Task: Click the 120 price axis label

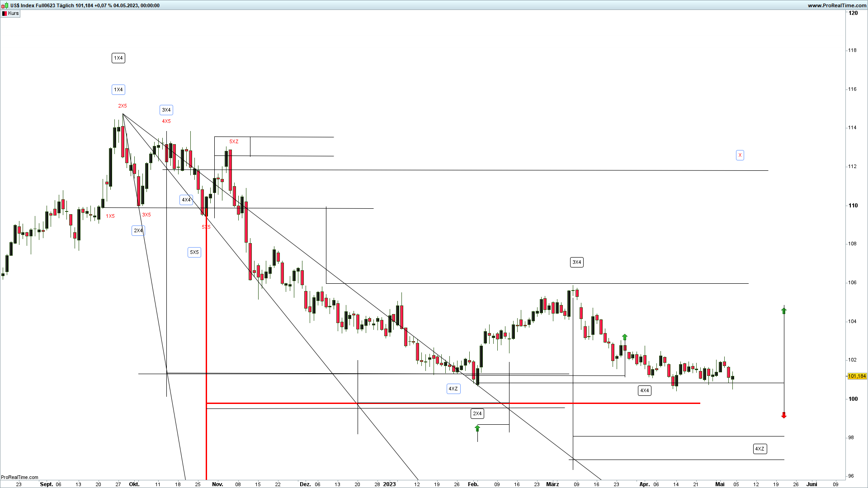Action: click(x=853, y=13)
